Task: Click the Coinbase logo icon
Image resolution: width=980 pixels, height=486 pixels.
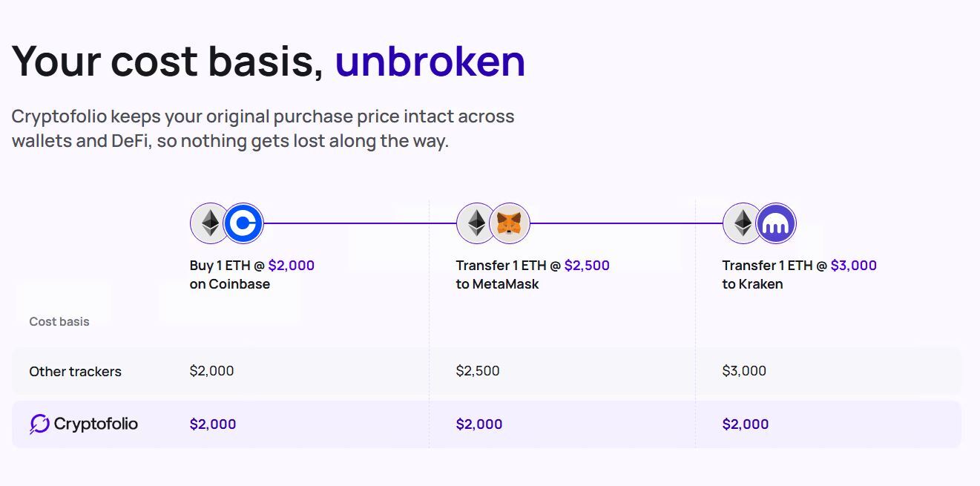Action: pyautogui.click(x=244, y=223)
